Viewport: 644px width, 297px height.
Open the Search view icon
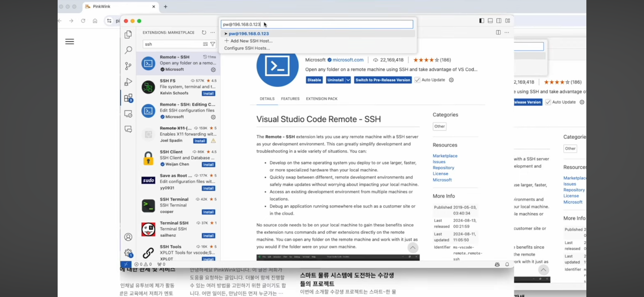click(x=128, y=50)
